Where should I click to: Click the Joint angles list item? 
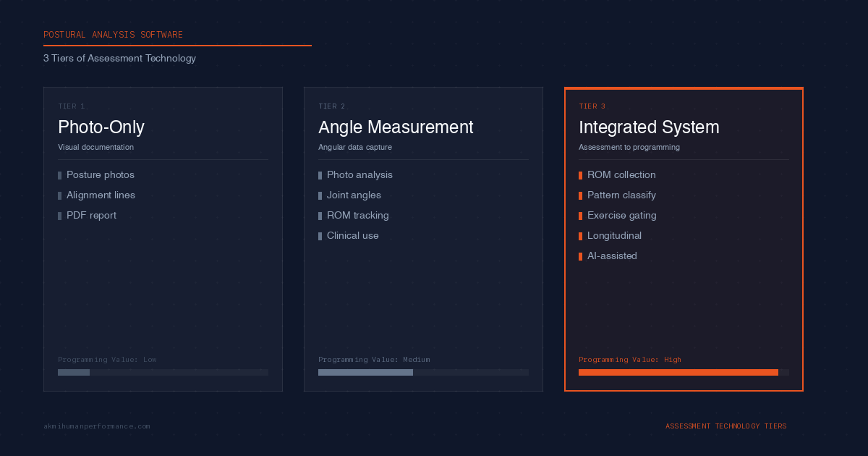point(349,195)
